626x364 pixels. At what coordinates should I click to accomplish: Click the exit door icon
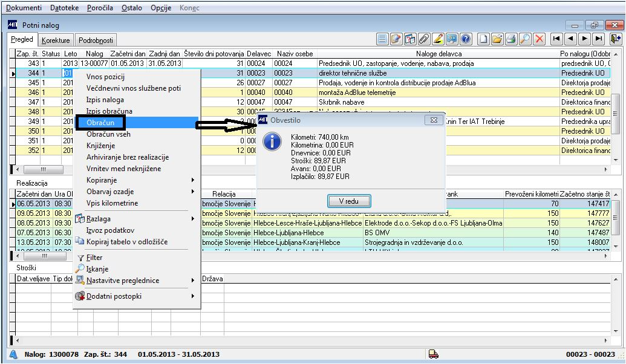616,39
